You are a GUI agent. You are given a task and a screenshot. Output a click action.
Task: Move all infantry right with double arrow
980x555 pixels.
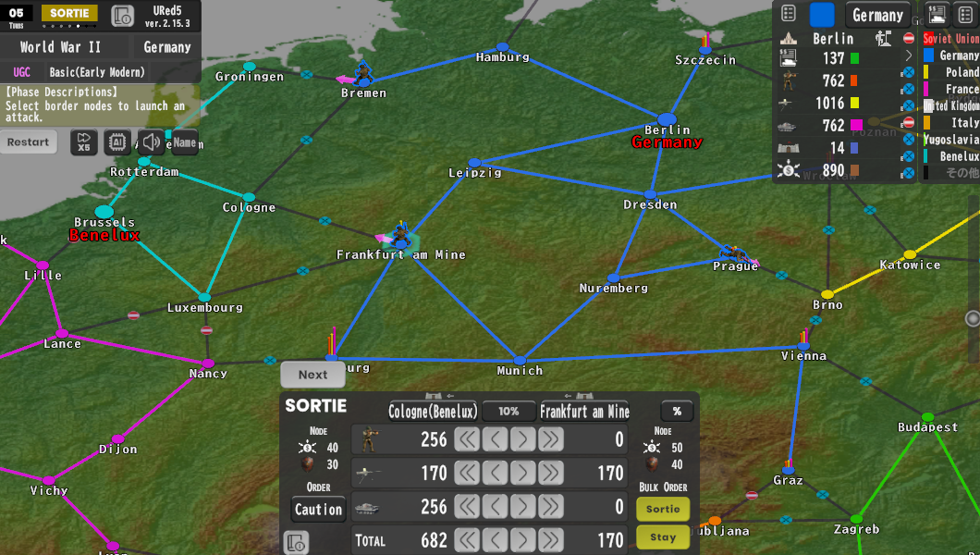click(x=551, y=439)
